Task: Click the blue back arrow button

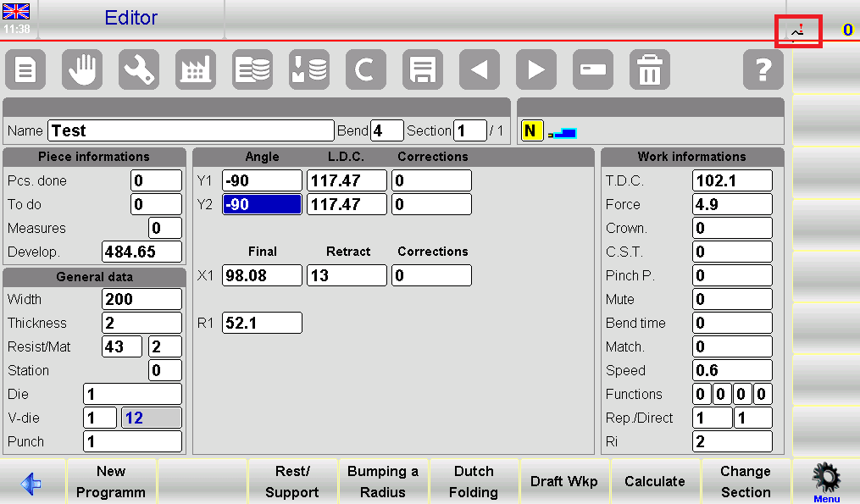Action: tap(32, 482)
